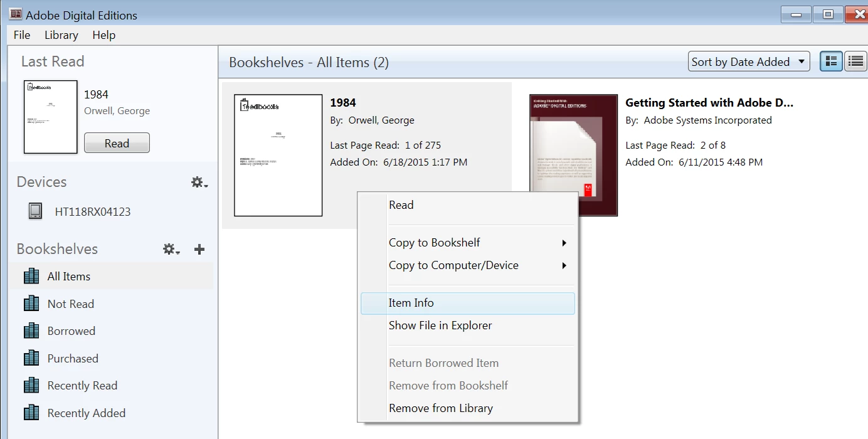Add a new bookshelf with plus icon
Image resolution: width=868 pixels, height=439 pixels.
coord(199,250)
